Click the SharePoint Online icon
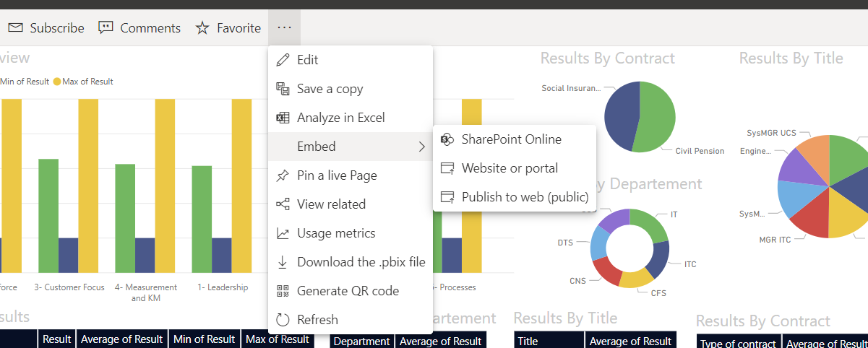 click(447, 139)
